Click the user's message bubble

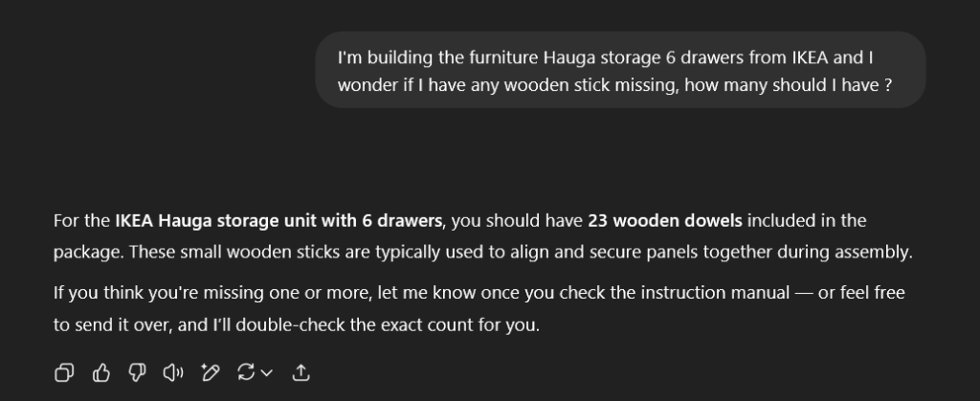tap(621, 70)
